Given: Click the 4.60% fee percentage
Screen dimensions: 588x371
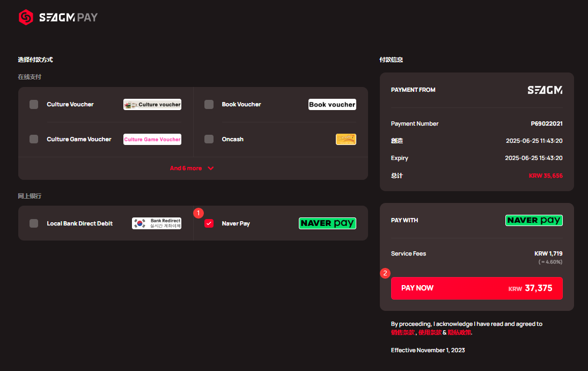Looking at the screenshot, I should tap(550, 262).
